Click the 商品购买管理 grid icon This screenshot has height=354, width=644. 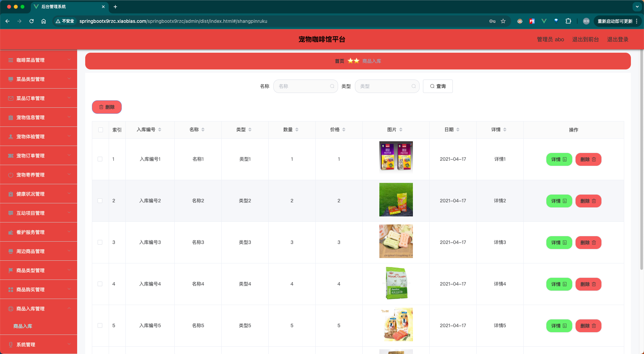(x=11, y=290)
